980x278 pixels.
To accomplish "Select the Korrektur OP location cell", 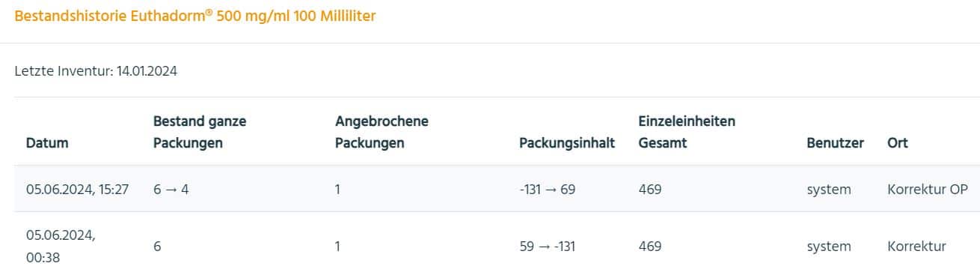I will [928, 190].
